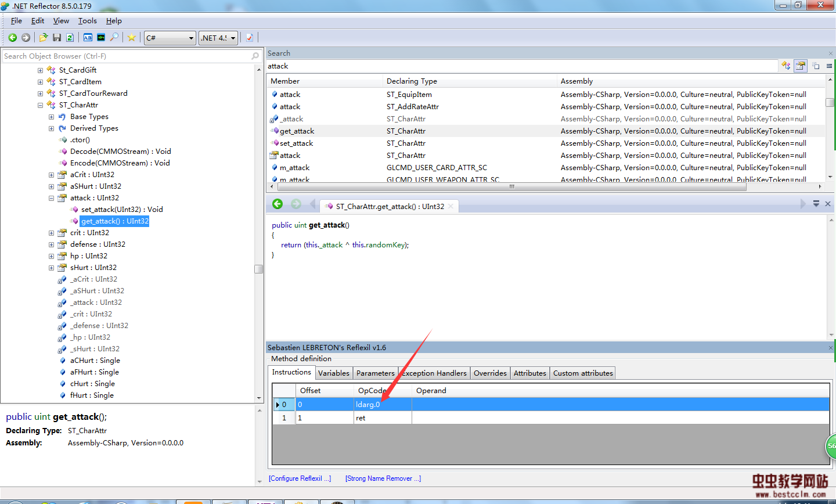Click the save (floppy disk) icon

pyautogui.click(x=57, y=38)
